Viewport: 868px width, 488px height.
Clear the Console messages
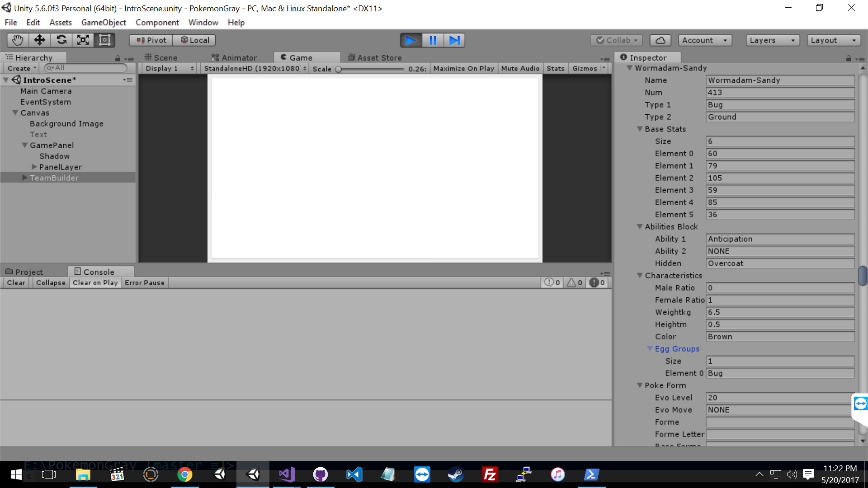pos(16,282)
